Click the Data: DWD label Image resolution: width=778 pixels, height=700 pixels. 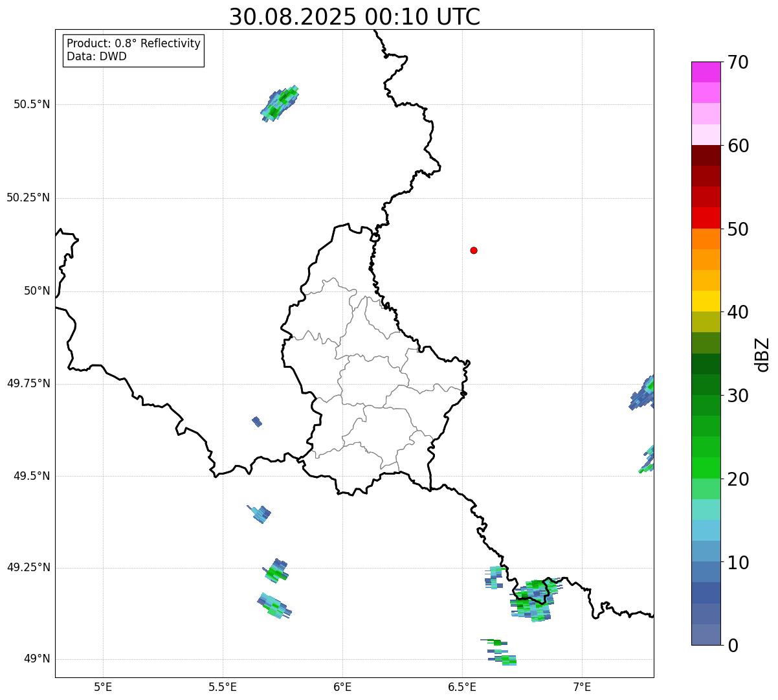click(x=96, y=56)
